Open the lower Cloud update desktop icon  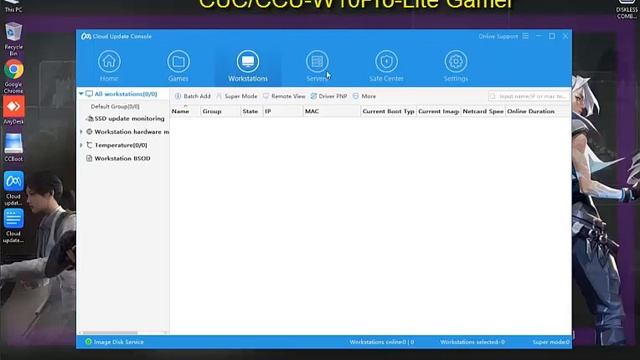click(x=13, y=226)
